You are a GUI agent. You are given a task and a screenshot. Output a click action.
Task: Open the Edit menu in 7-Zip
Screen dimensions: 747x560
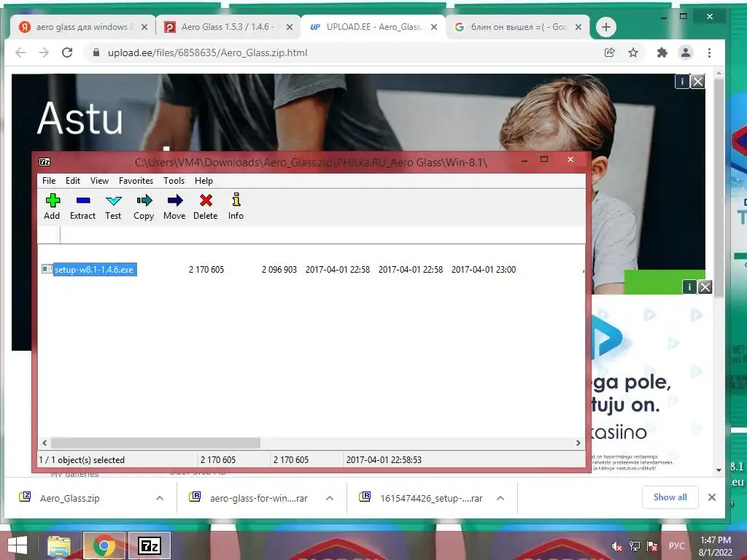[72, 181]
